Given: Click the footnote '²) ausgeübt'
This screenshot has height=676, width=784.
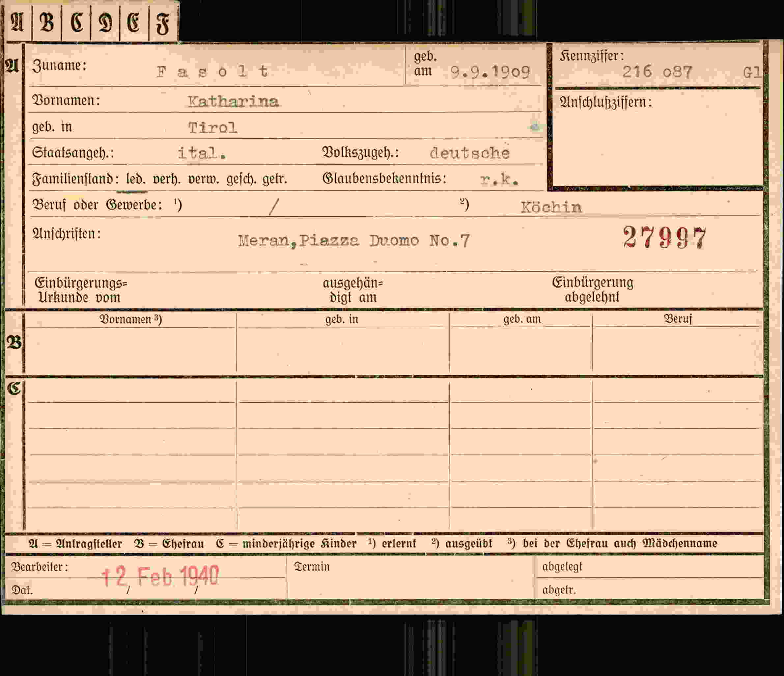Looking at the screenshot, I should [x=462, y=543].
